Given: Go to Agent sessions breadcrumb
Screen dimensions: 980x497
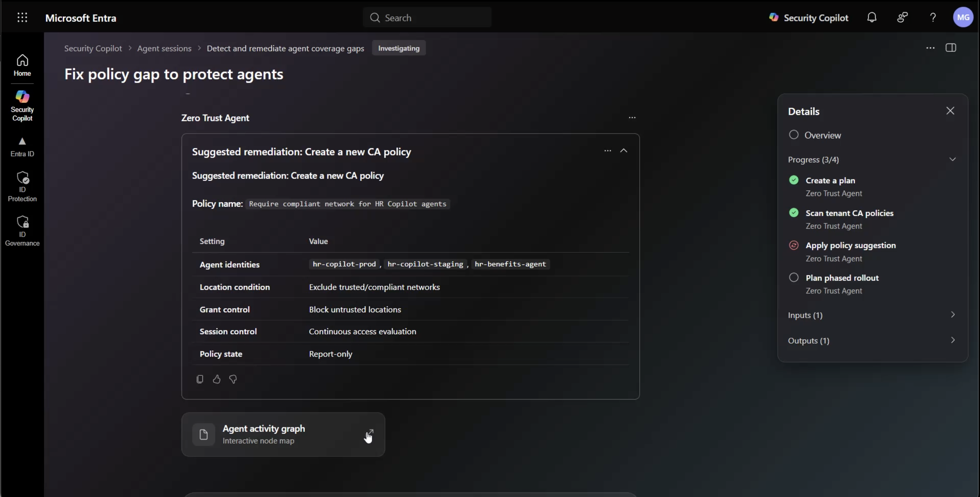Looking at the screenshot, I should (x=164, y=48).
